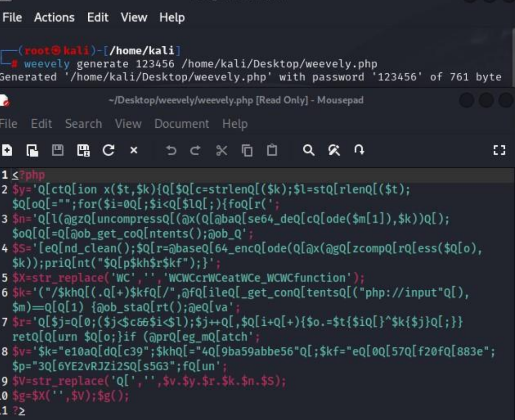Screen dimensions: 515x420
Task: Click the line starting with $S=
Action: 247,256
